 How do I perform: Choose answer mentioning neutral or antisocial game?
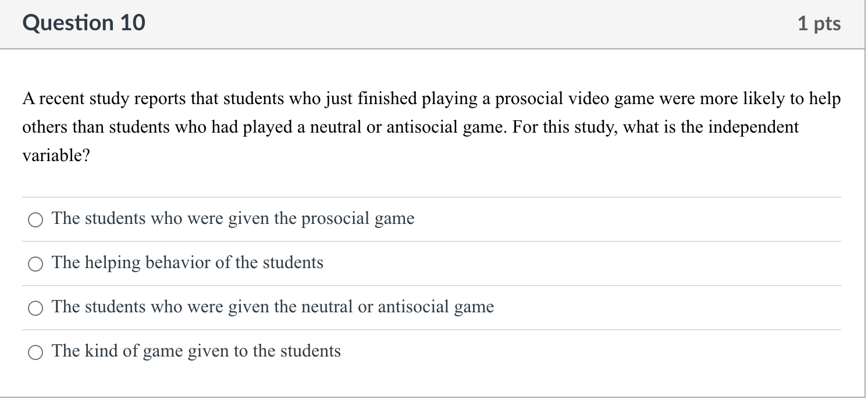[272, 307]
